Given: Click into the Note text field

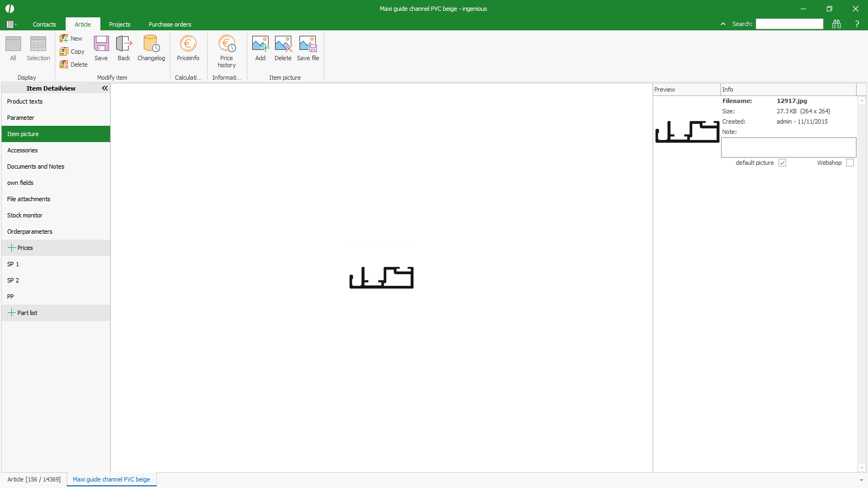Looking at the screenshot, I should tap(788, 147).
